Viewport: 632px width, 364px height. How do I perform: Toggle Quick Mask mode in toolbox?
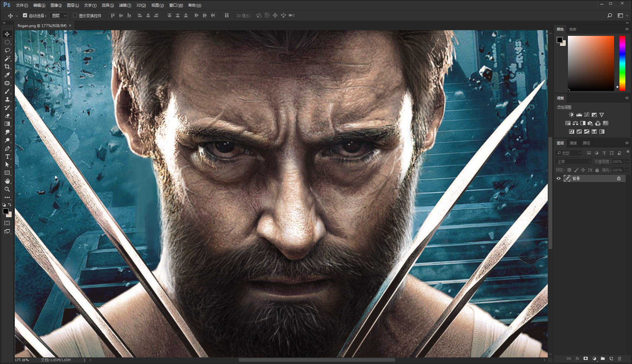pos(7,223)
